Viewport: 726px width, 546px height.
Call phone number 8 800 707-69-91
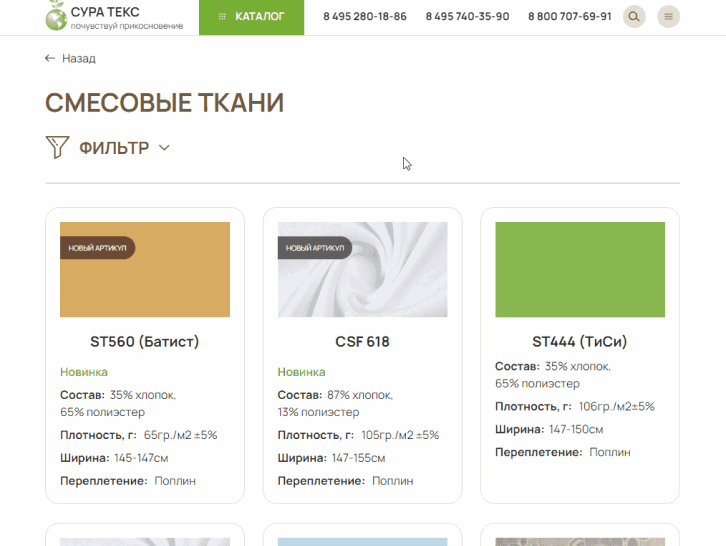[570, 17]
